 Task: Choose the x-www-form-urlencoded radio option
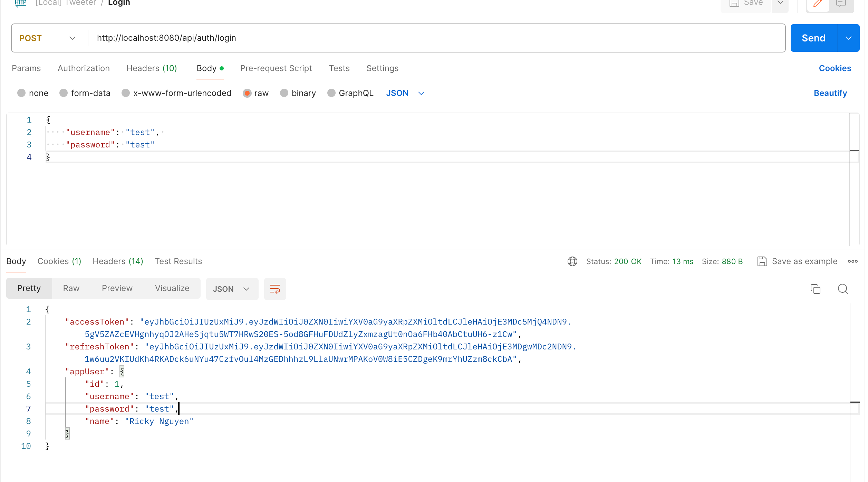coord(126,93)
